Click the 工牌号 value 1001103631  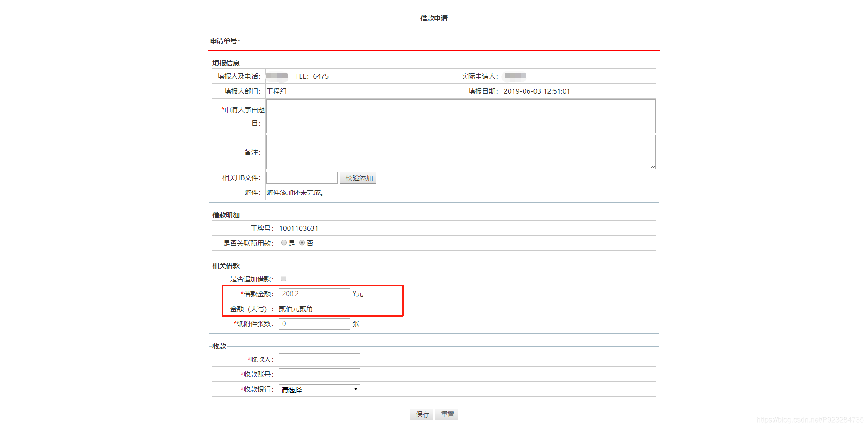pyautogui.click(x=299, y=228)
